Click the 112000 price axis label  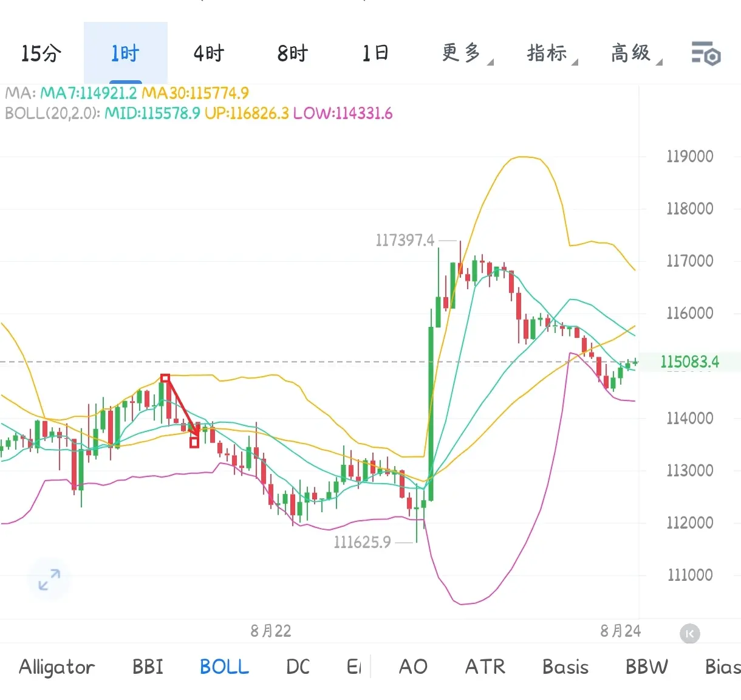click(690, 523)
